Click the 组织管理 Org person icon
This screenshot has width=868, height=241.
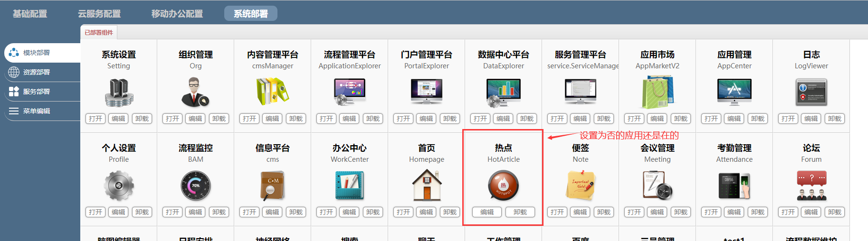click(x=195, y=92)
